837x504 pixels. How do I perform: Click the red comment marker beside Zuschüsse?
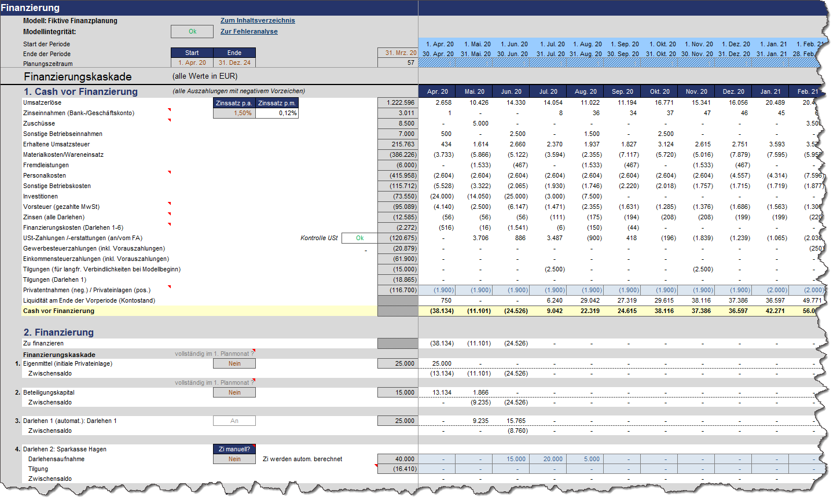(169, 120)
